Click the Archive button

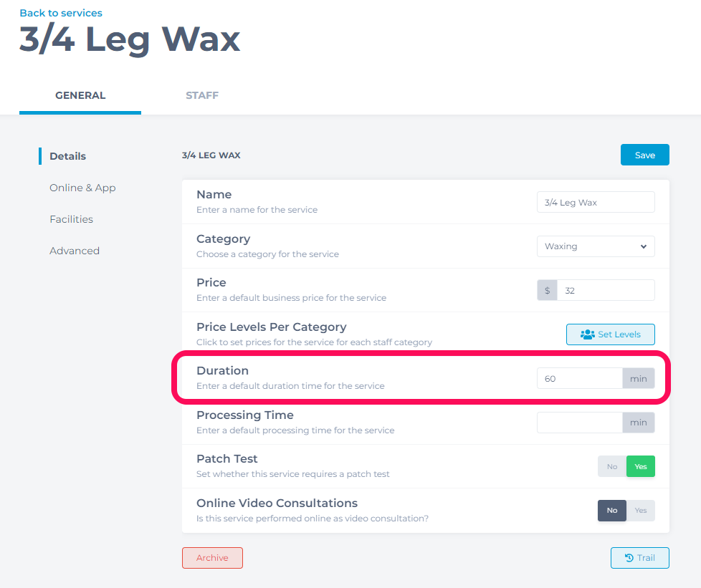click(212, 558)
